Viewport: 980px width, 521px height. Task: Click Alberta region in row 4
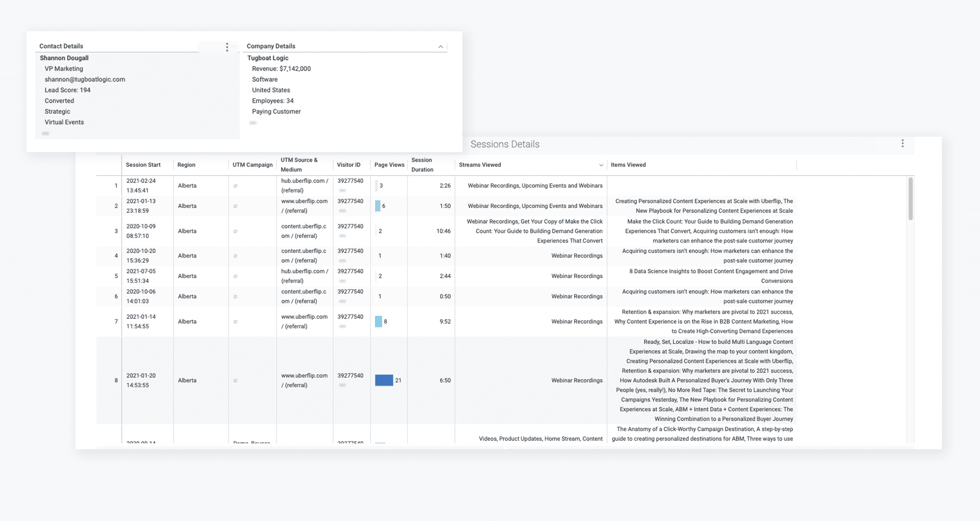(187, 255)
